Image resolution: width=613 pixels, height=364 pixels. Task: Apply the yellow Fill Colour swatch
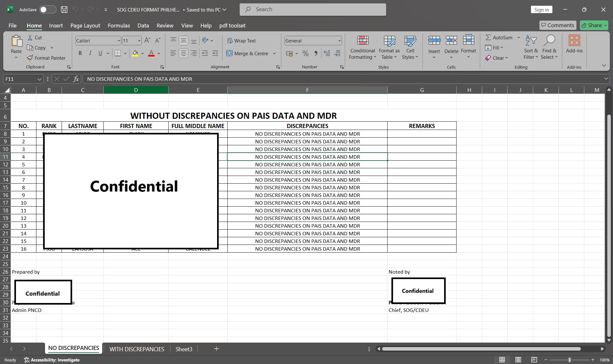pyautogui.click(x=135, y=53)
